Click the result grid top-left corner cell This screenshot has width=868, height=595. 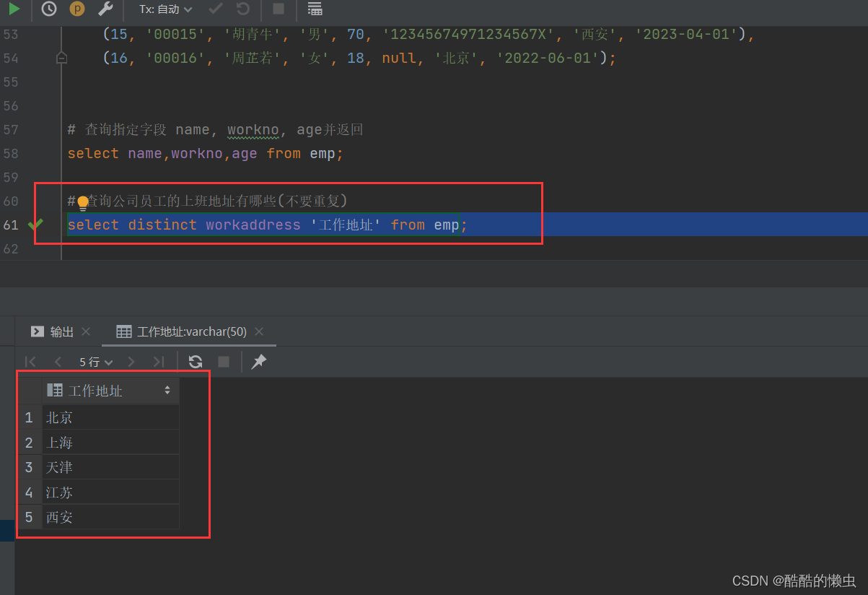(x=30, y=391)
